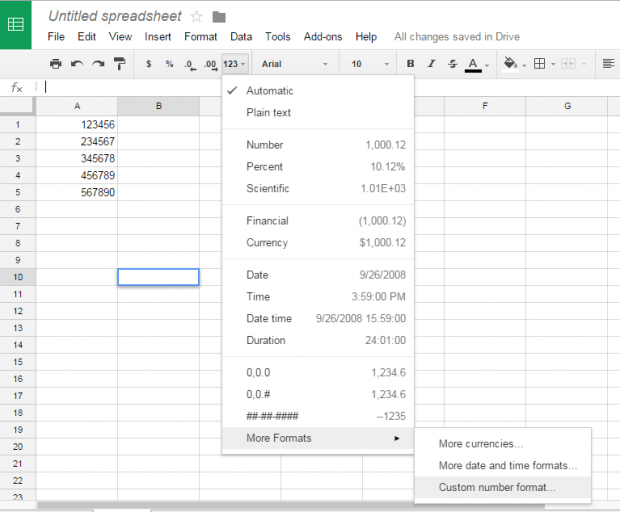The width and height of the screenshot is (620, 512).
Task: Open the Data menu
Action: [x=241, y=37]
